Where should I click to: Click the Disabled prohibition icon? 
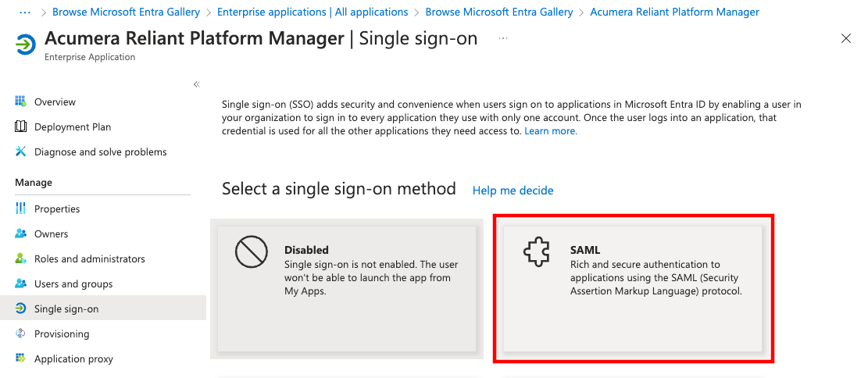[252, 251]
